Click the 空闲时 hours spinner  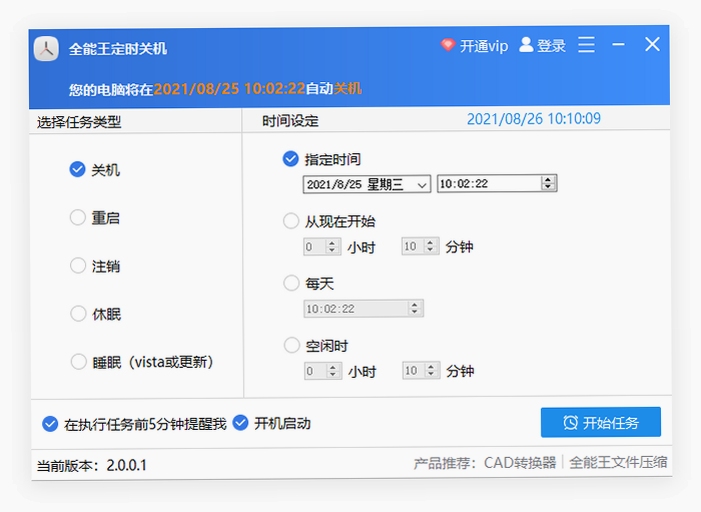[333, 371]
